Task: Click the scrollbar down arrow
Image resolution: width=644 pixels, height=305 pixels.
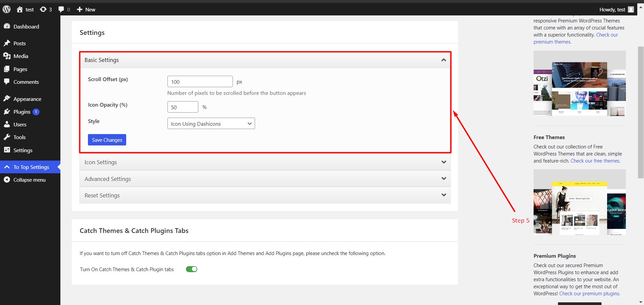Action: click(x=641, y=302)
